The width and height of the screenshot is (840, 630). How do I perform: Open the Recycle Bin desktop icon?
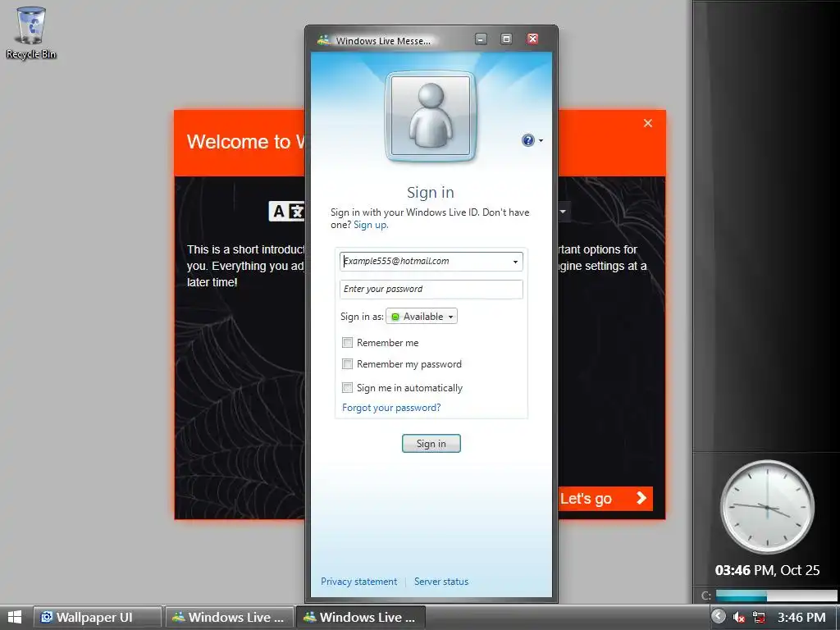pos(31,32)
